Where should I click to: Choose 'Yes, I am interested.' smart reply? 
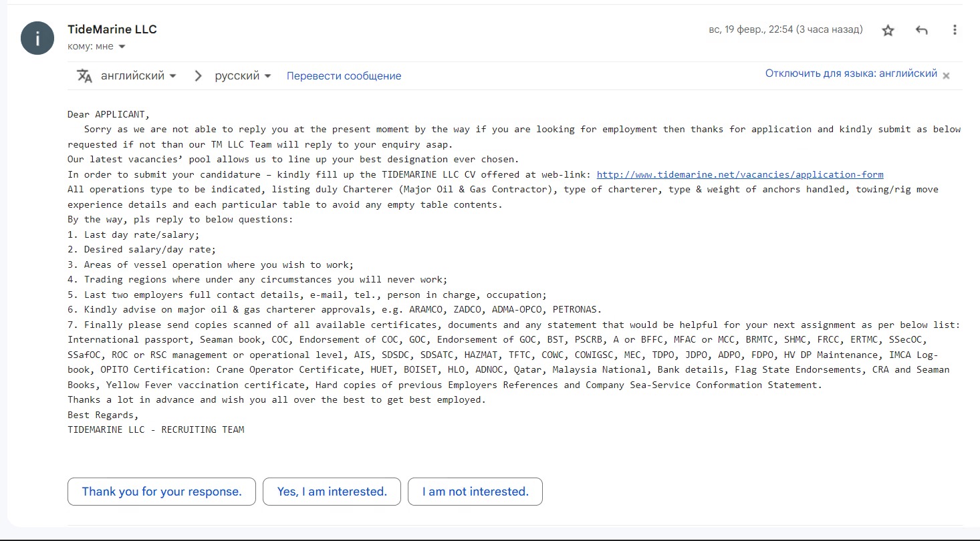(332, 492)
